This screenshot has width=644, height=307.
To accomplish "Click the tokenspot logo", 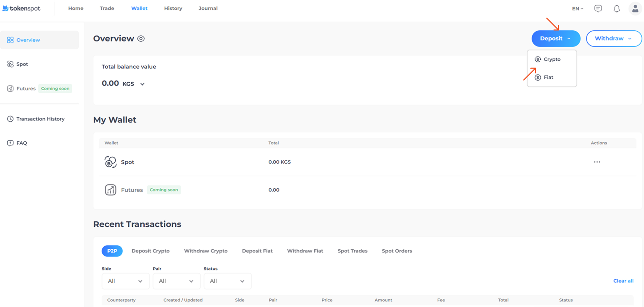I will [x=21, y=8].
